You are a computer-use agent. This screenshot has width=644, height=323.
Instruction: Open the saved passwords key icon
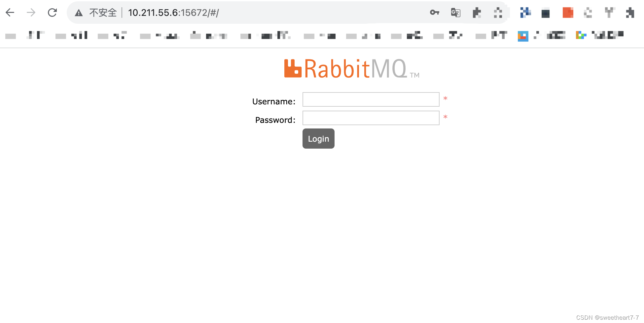click(435, 13)
